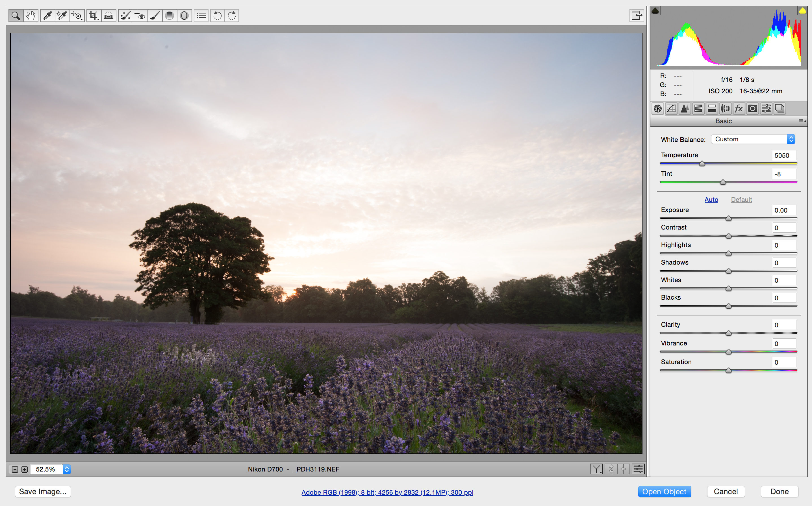Screen dimensions: 812x506
Task: Swap Before and After settings
Action: click(x=611, y=469)
